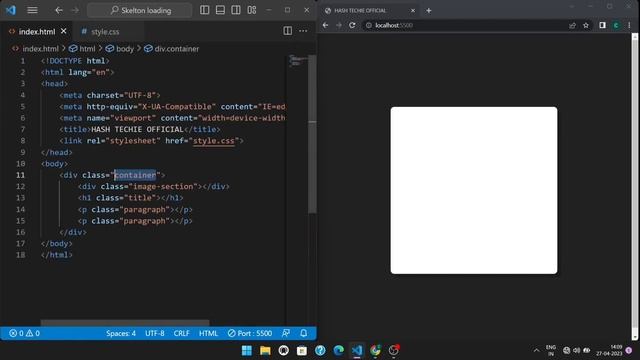
Task: Open the Get Help taskbar icon
Action: 320,350
